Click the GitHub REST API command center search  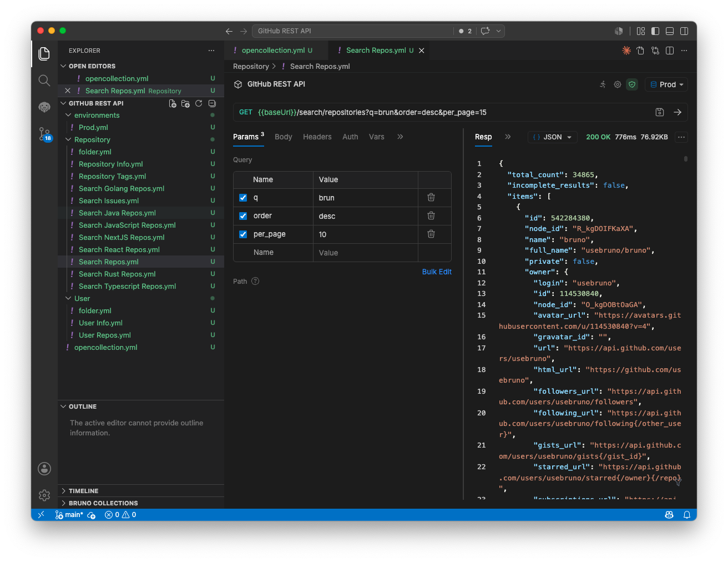pyautogui.click(x=354, y=31)
